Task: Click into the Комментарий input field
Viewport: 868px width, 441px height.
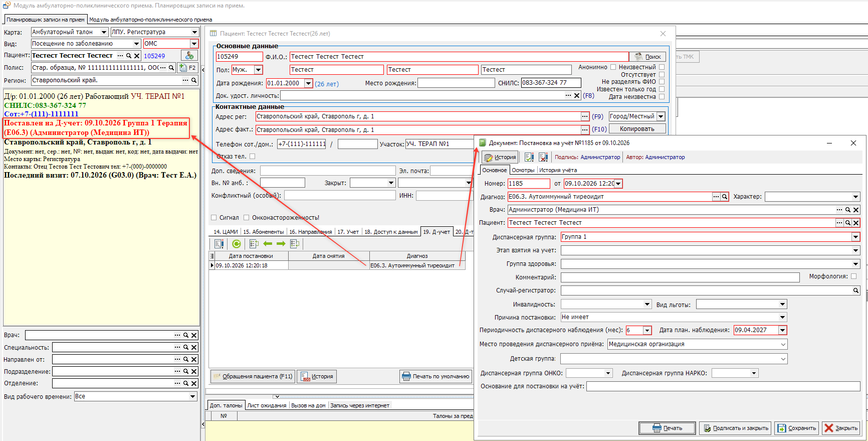Action: (x=680, y=277)
